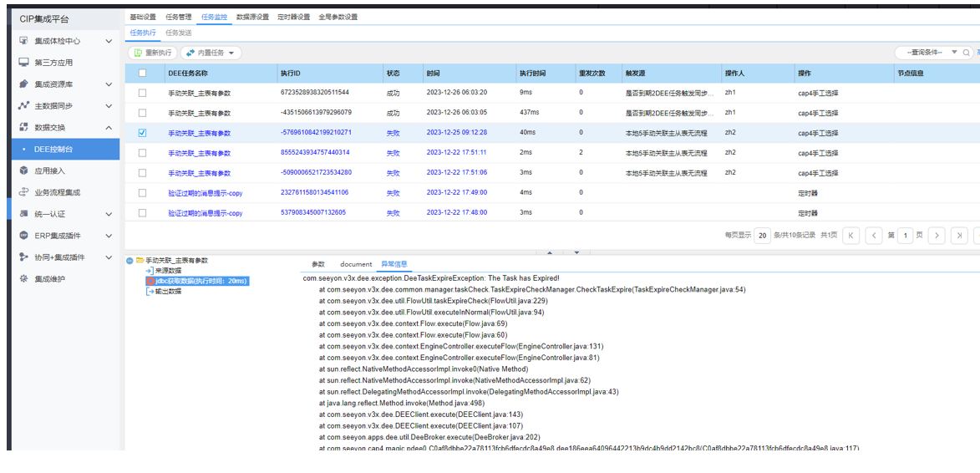Screen dimensions: 980x473
Task: Open the document tab in detail panel
Action: click(356, 264)
